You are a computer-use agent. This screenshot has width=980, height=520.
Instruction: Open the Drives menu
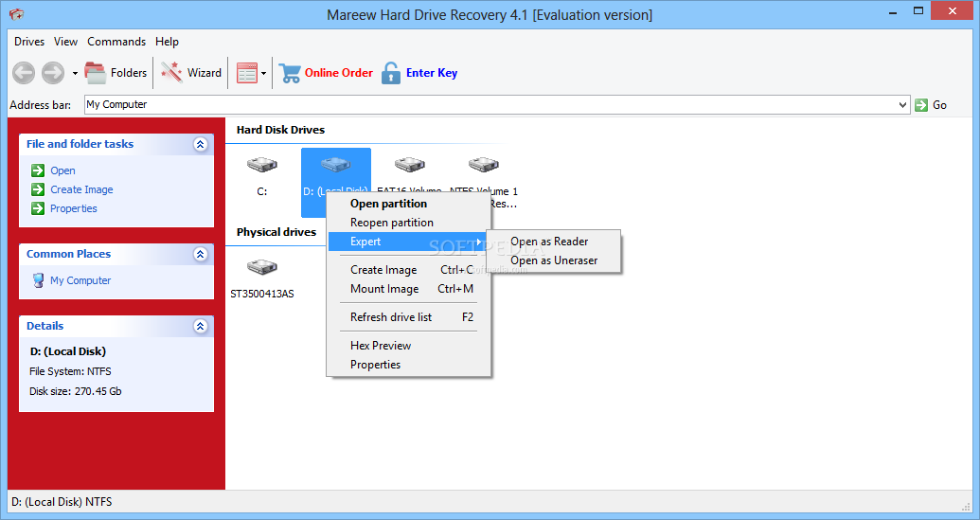point(29,42)
